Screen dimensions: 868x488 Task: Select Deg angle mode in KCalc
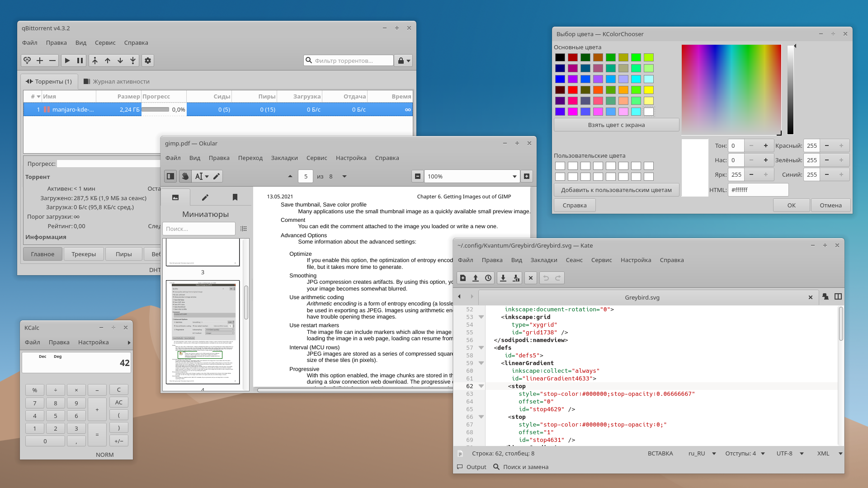[57, 357]
